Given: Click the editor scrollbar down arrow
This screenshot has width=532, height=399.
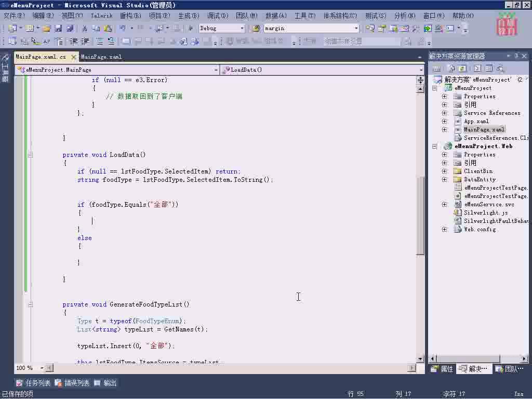Looking at the screenshot, I should [x=420, y=359].
